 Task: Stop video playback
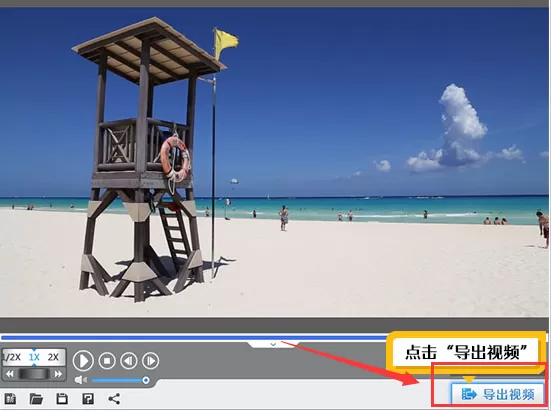click(x=107, y=360)
